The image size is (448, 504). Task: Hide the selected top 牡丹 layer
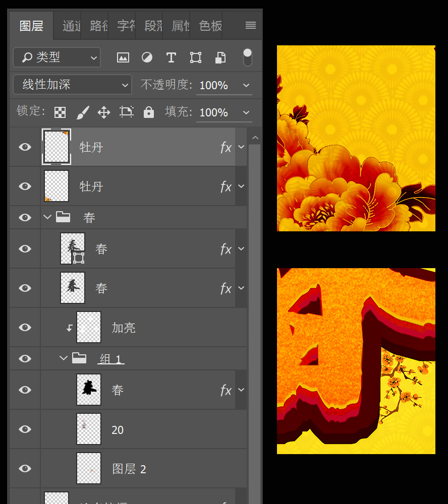(x=25, y=147)
